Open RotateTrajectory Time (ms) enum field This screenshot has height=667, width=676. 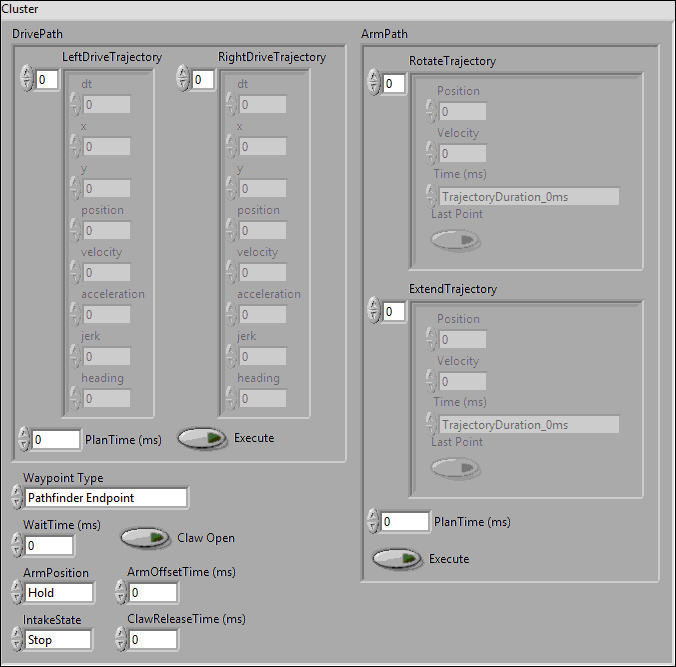pos(529,197)
